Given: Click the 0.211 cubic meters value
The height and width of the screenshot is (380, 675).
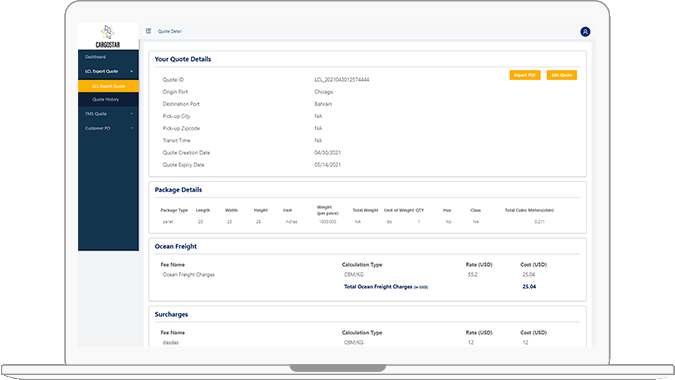Looking at the screenshot, I should (x=539, y=222).
